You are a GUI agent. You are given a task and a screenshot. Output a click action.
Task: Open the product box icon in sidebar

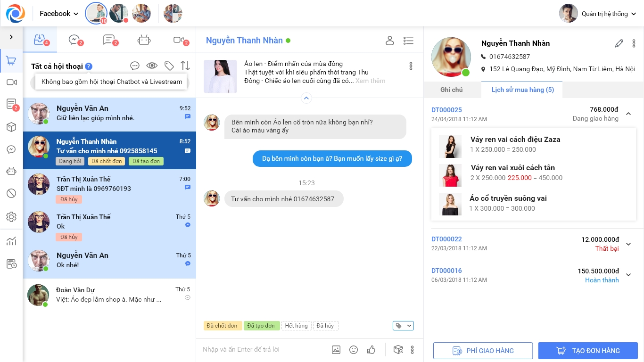(11, 127)
